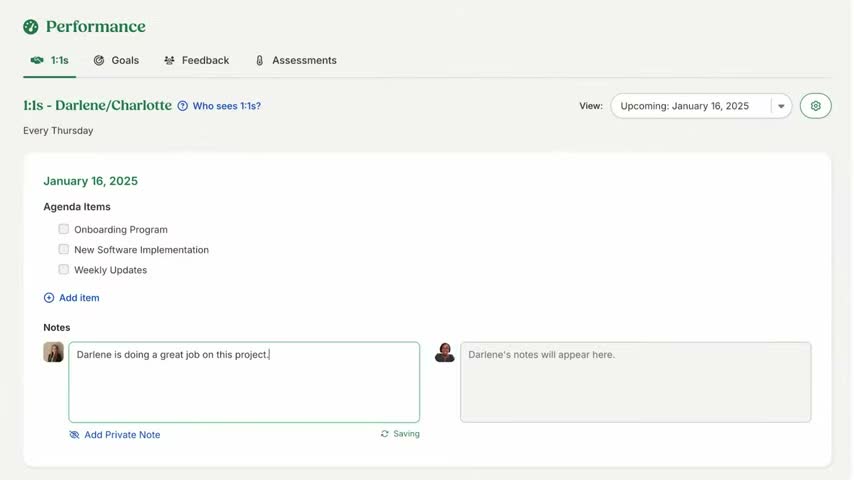Open the Feedback tab
Screen dimensions: 854x480
(x=197, y=60)
